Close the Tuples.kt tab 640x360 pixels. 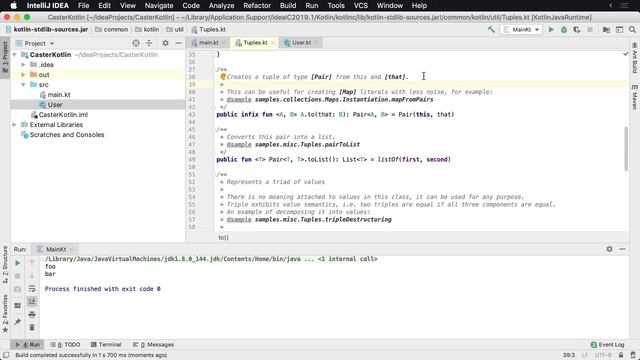(x=273, y=43)
